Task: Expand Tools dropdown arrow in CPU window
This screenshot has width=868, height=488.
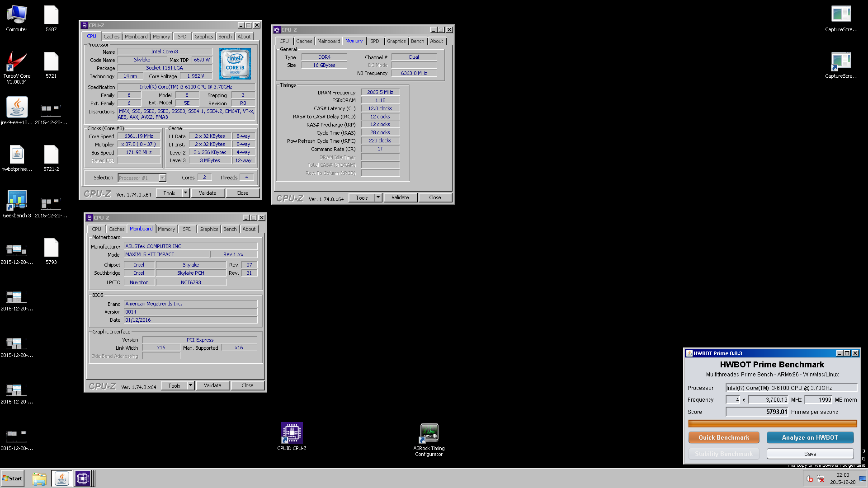Action: point(185,193)
